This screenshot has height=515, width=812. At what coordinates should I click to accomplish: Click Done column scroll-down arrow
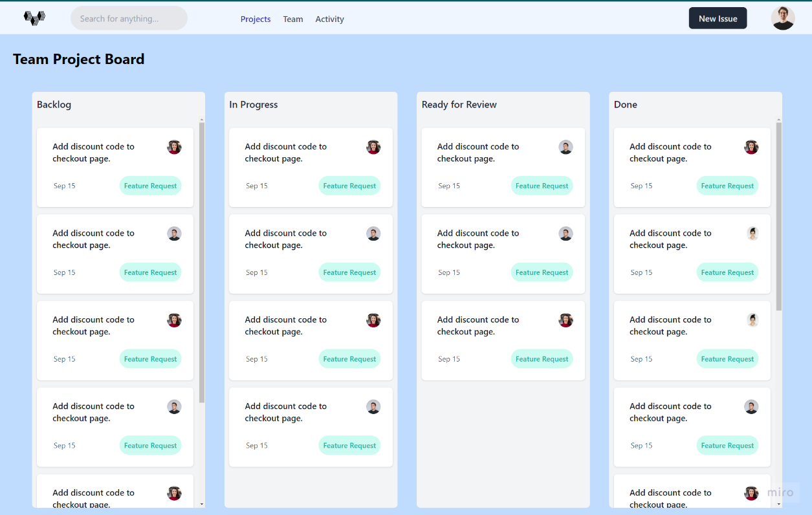[779, 504]
